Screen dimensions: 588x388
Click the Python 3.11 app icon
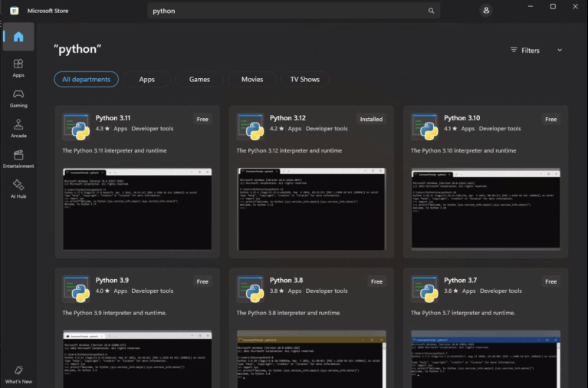click(x=77, y=127)
